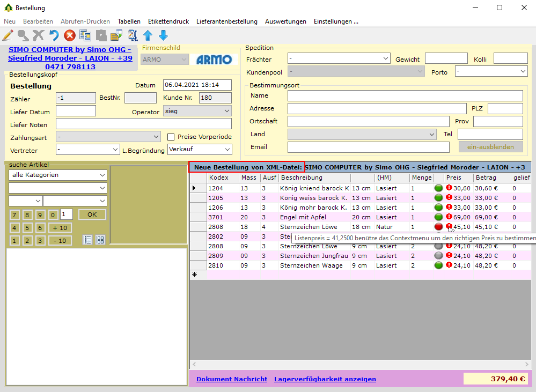Click the ein-ausblenden button

[x=490, y=147]
